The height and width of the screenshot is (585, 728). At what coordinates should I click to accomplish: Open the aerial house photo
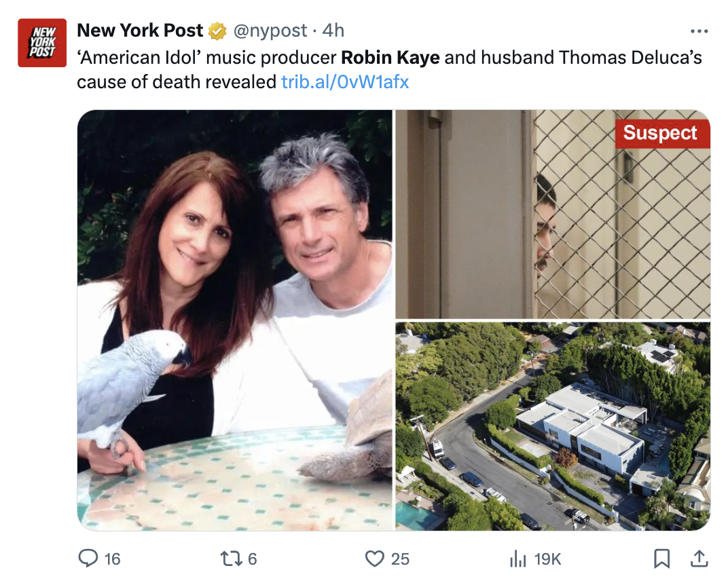tap(552, 426)
